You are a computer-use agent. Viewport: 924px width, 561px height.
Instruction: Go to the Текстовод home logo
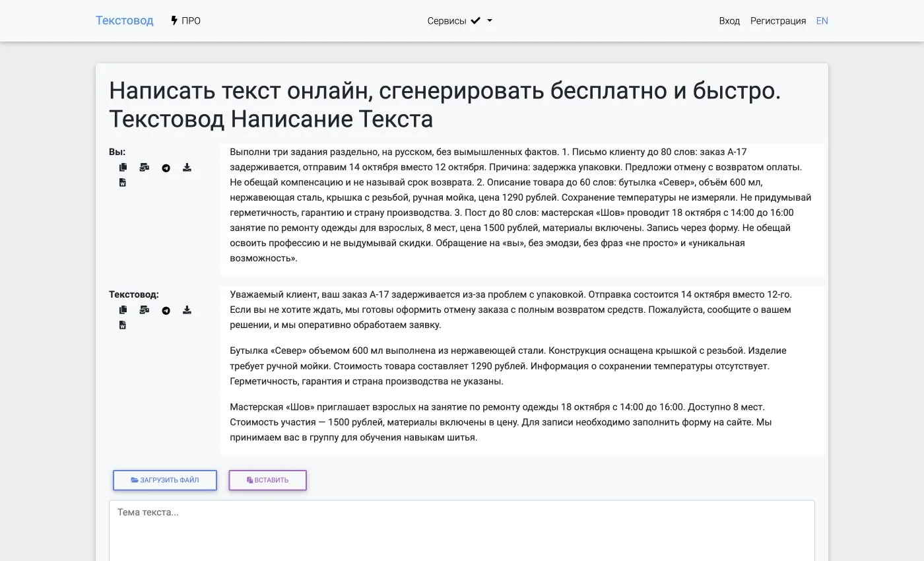pos(125,20)
